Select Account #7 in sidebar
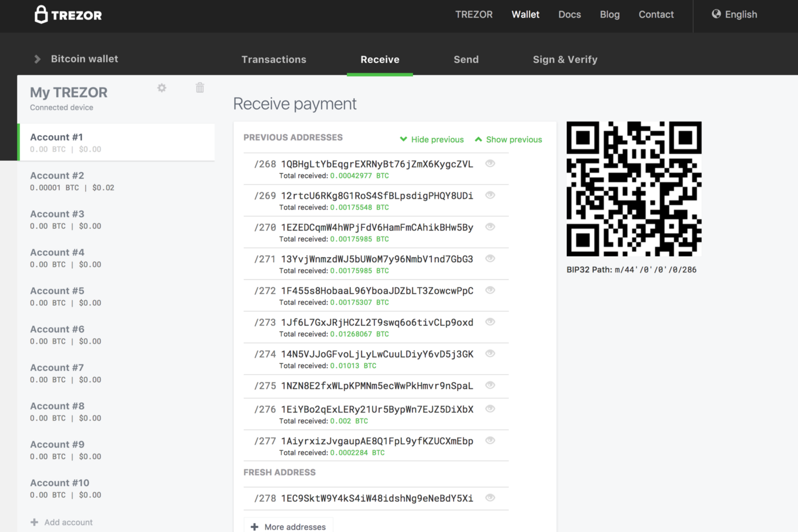Viewport: 798px width, 532px height. point(116,373)
